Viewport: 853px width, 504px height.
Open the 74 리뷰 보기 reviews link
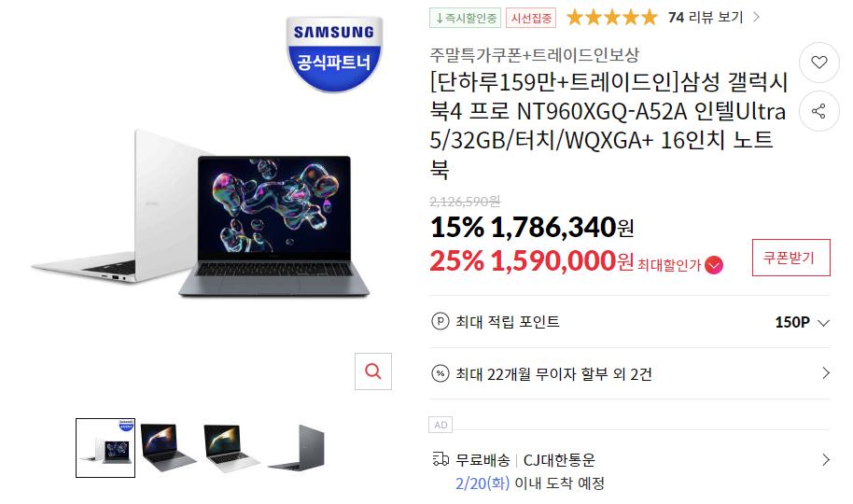click(x=714, y=18)
